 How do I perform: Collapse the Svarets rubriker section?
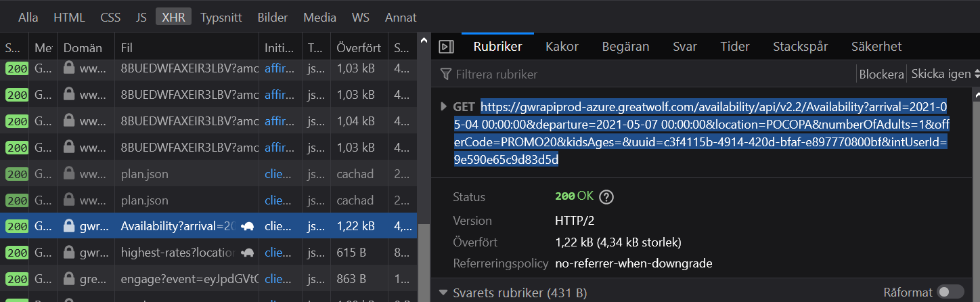coord(443,293)
